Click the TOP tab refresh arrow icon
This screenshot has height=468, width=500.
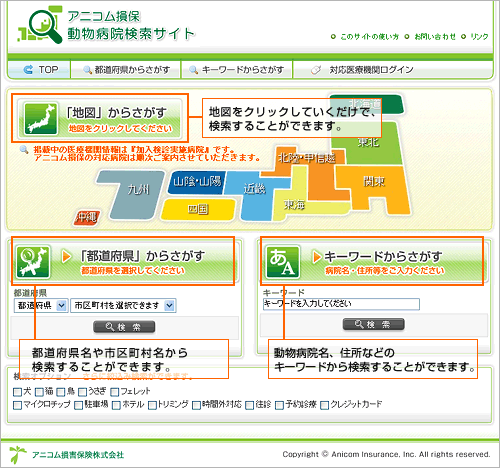28,70
